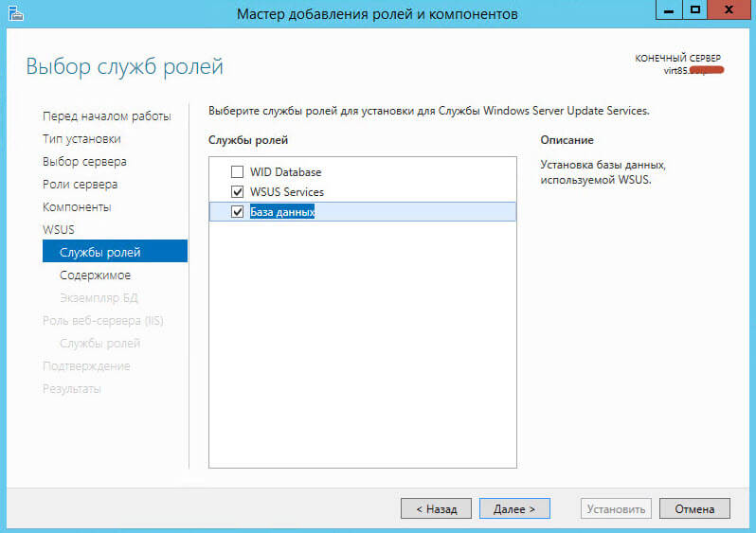Minimize the wizard window

(669, 9)
